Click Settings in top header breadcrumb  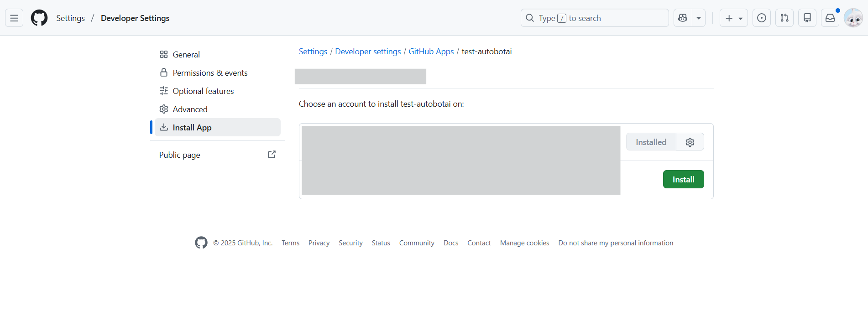click(71, 18)
